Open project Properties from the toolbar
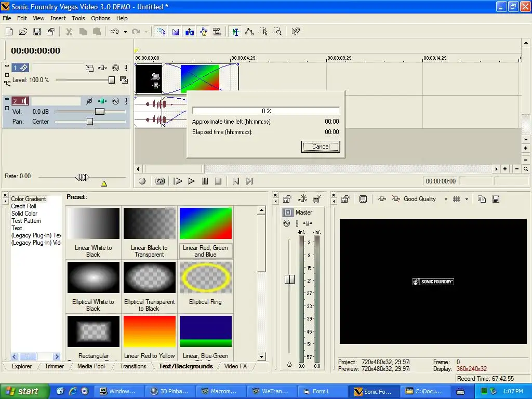532x399 pixels. point(51,32)
